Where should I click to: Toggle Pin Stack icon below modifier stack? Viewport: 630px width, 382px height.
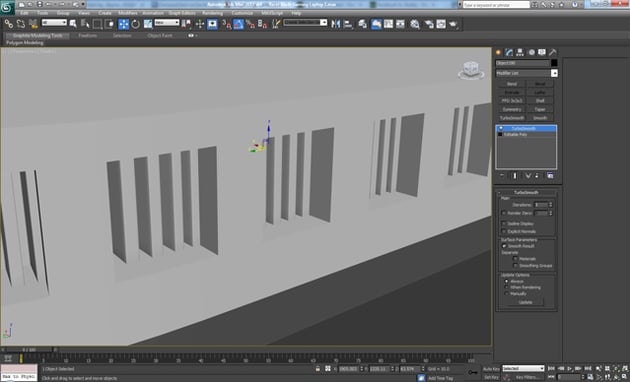coord(502,176)
